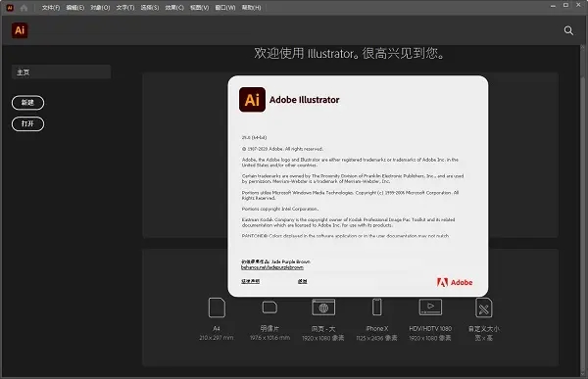Image resolution: width=588 pixels, height=379 pixels.
Task: Open the legal notices link in About dialog
Action: (x=250, y=281)
